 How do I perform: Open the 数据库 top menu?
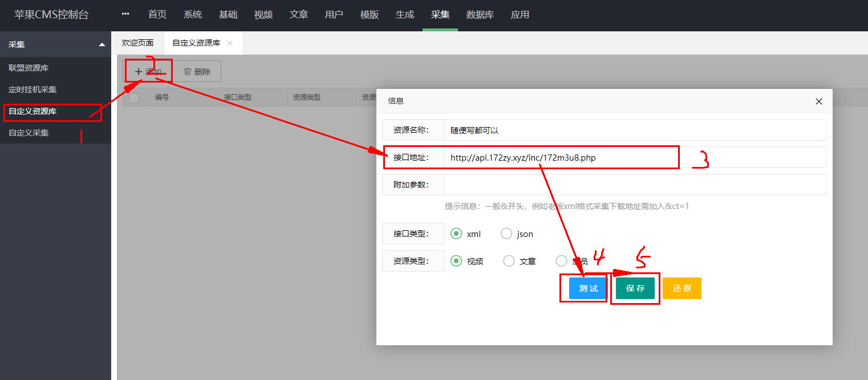coord(480,15)
